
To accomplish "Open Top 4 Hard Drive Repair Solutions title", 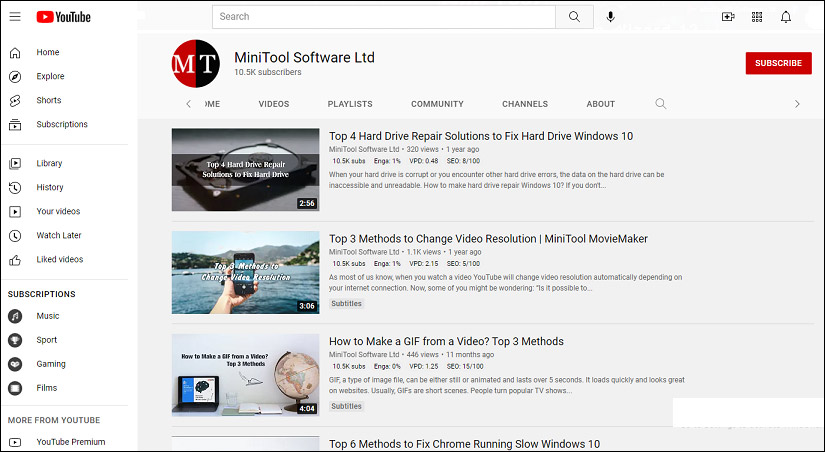I will pos(481,136).
